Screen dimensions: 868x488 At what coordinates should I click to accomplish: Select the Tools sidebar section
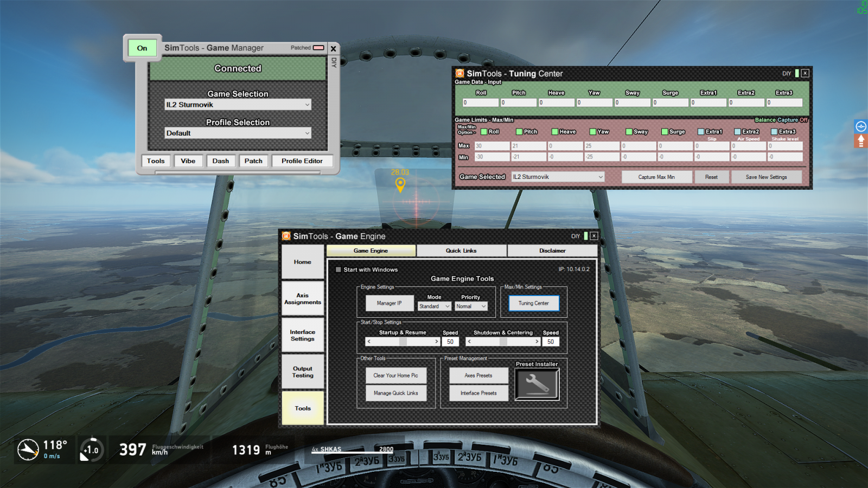[303, 408]
